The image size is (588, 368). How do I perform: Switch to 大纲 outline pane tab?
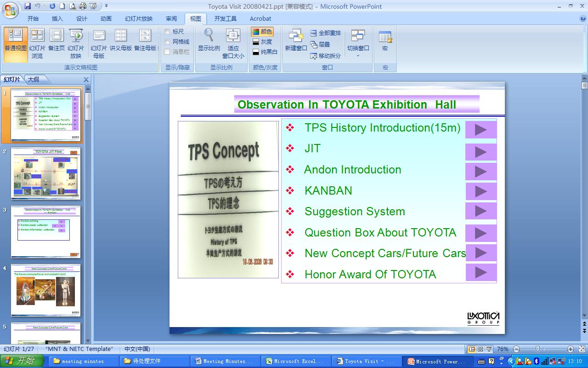pyautogui.click(x=34, y=80)
